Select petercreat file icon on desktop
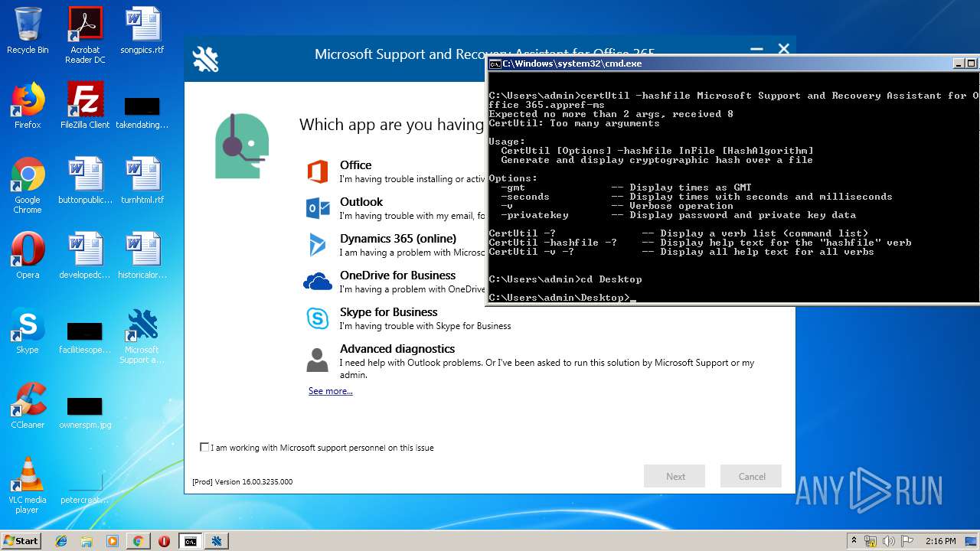Image resolution: width=980 pixels, height=551 pixels. click(x=85, y=488)
